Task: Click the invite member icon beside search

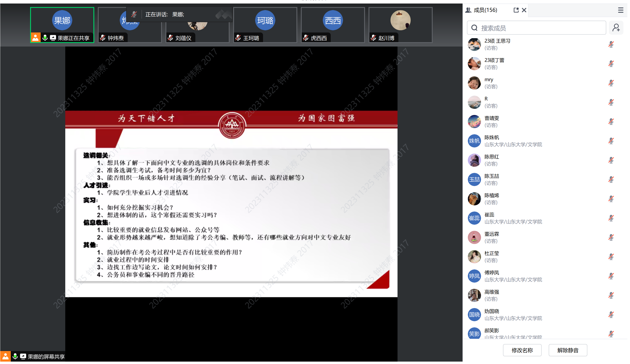Action: [x=616, y=28]
